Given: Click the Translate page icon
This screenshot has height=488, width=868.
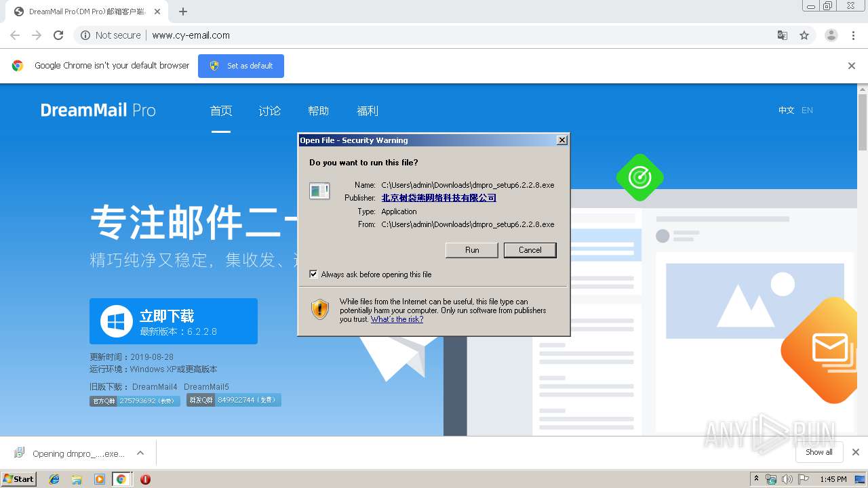Looking at the screenshot, I should 782,35.
